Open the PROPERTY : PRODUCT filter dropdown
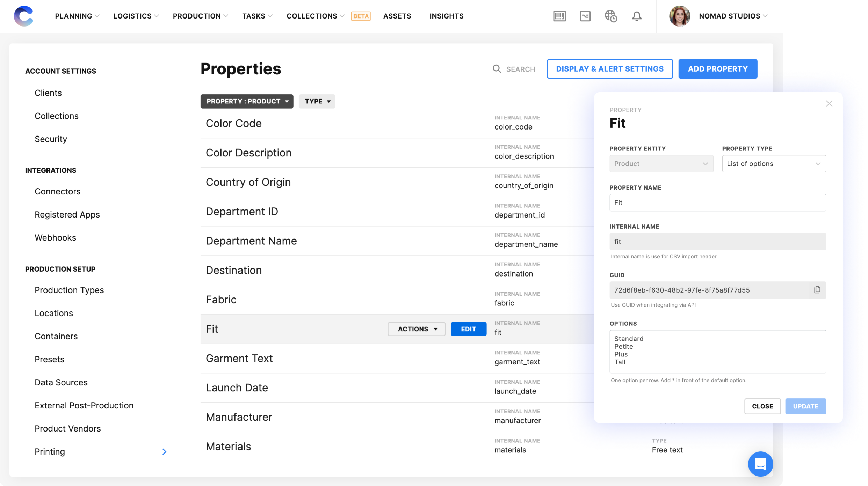The image size is (868, 486). click(x=247, y=101)
